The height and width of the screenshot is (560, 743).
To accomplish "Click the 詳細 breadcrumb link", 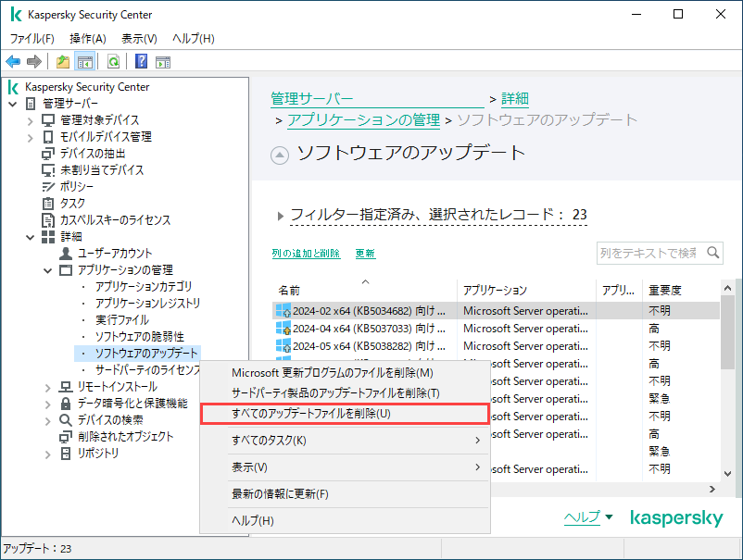I will [x=515, y=98].
